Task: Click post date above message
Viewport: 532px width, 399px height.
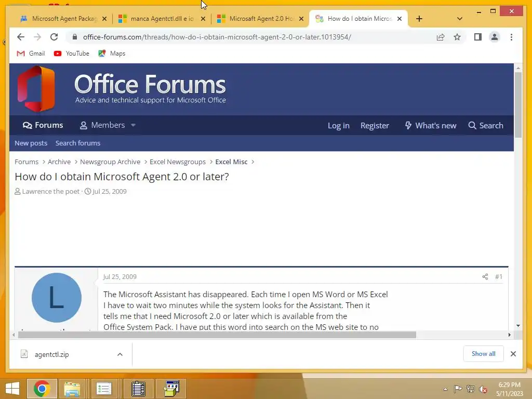Action: 120,276
